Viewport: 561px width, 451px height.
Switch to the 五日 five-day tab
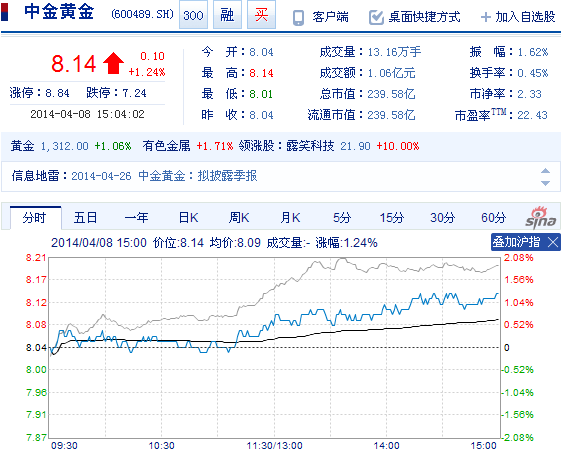point(85,217)
